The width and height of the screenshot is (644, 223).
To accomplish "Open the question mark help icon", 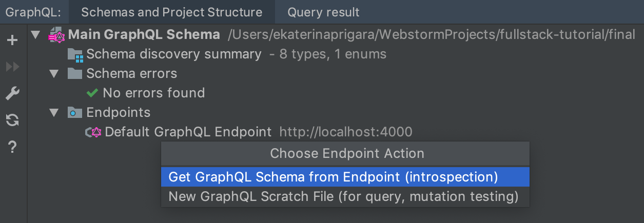I will (12, 148).
